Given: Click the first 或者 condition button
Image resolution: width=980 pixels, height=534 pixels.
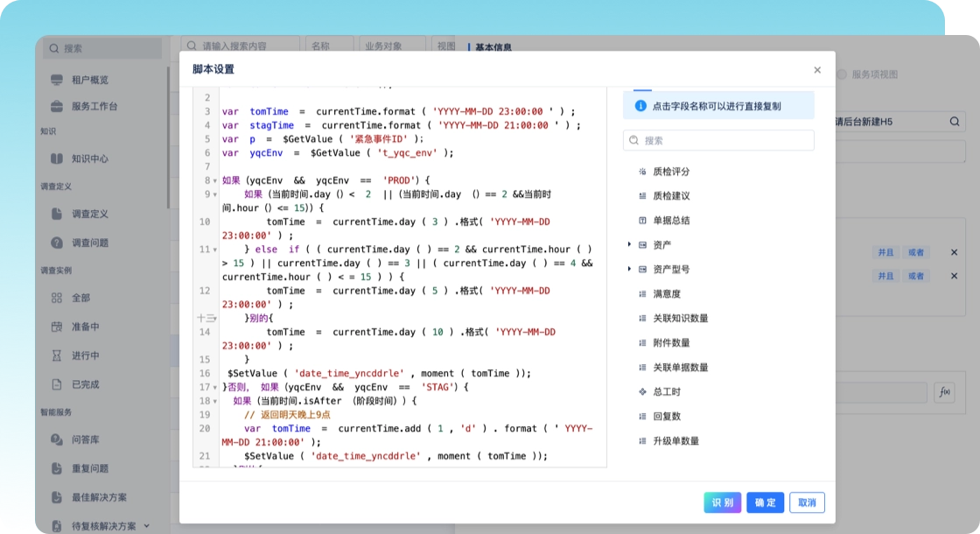Looking at the screenshot, I should click(x=915, y=252).
